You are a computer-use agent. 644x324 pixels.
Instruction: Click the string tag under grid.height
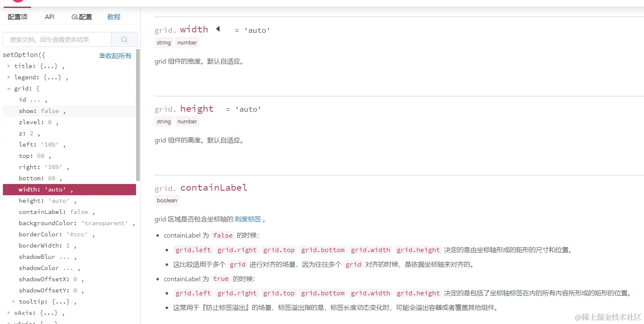pos(164,121)
